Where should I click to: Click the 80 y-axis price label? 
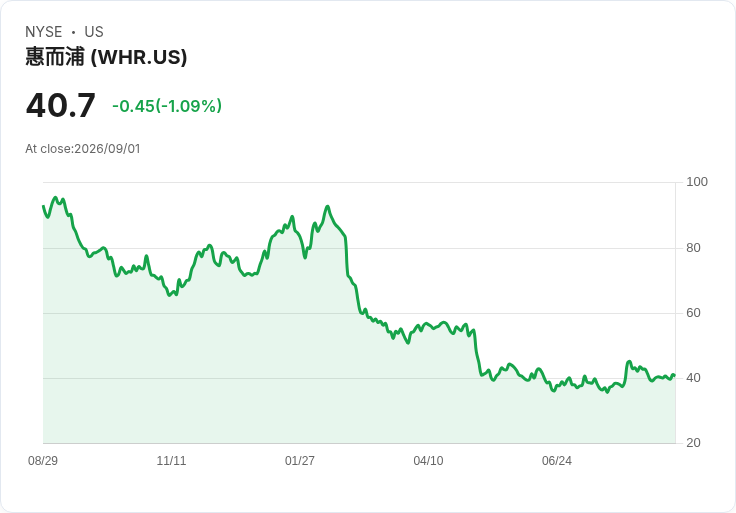pyautogui.click(x=693, y=248)
